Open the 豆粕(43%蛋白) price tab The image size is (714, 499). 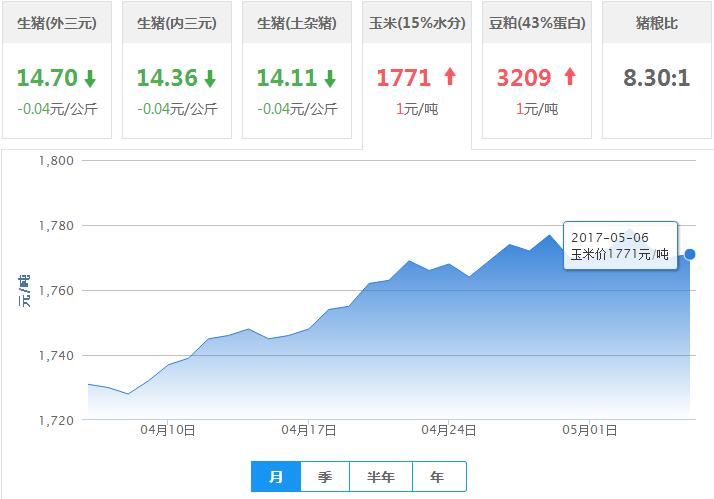pyautogui.click(x=537, y=69)
